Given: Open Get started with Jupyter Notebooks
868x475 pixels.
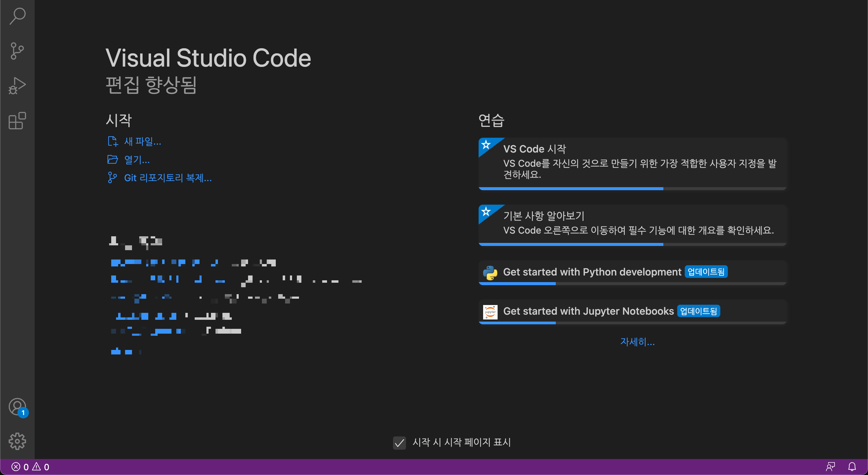Looking at the screenshot, I should (x=632, y=312).
